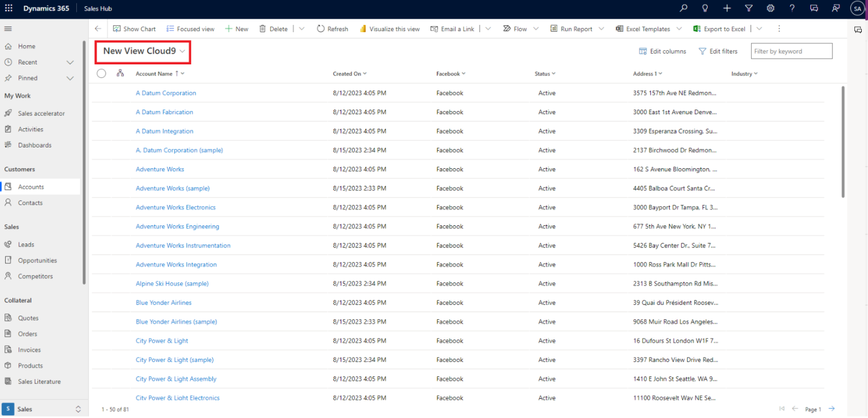The image size is (868, 418).
Task: Export records using Export to Excel
Action: tap(723, 28)
